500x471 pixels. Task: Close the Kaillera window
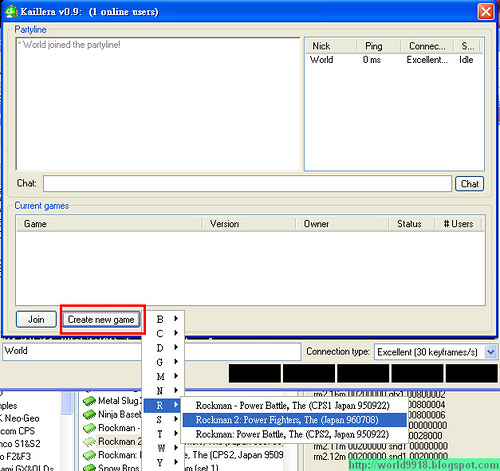coord(485,12)
